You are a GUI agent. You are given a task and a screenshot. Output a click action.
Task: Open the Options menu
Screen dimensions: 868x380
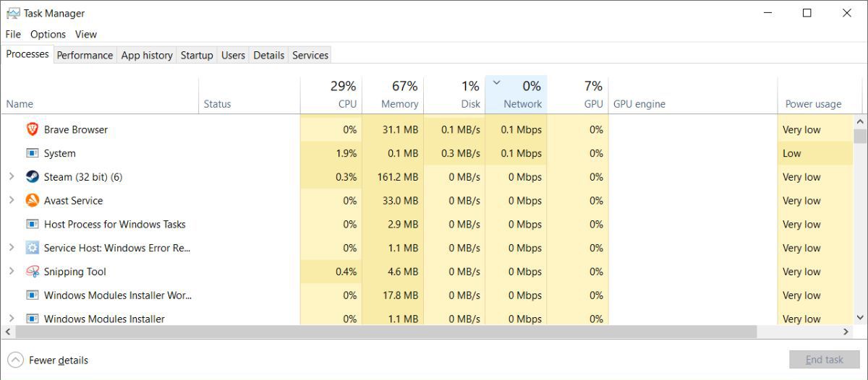point(48,34)
